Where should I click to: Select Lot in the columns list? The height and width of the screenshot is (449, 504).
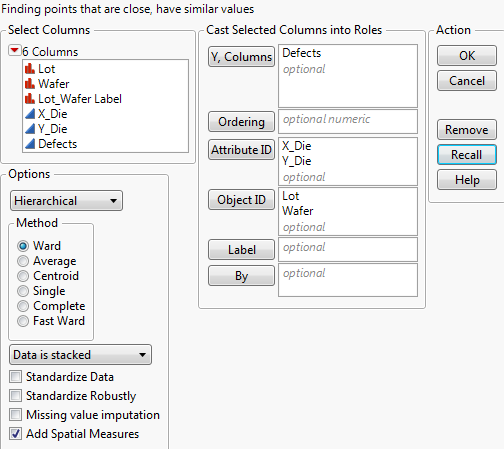click(46, 69)
